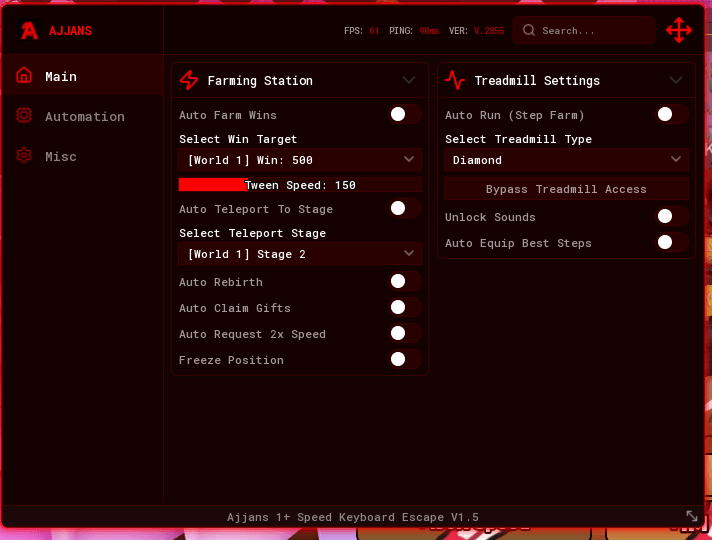Switch on Freeze Position
The width and height of the screenshot is (712, 540).
pos(405,359)
